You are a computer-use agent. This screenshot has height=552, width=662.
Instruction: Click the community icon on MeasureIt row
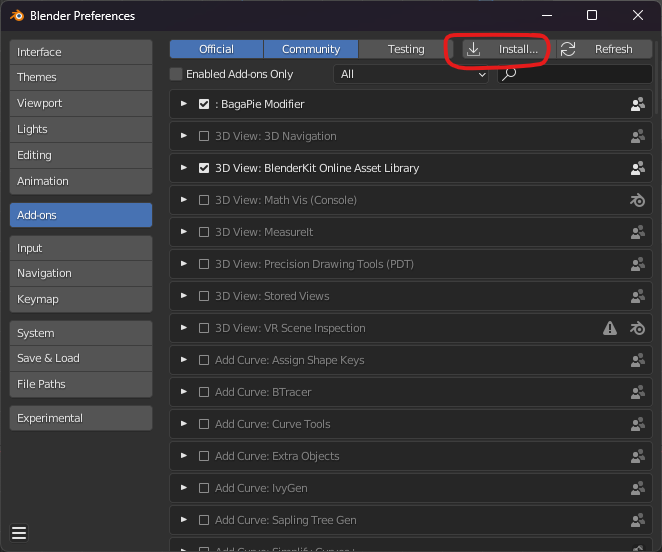(x=638, y=232)
